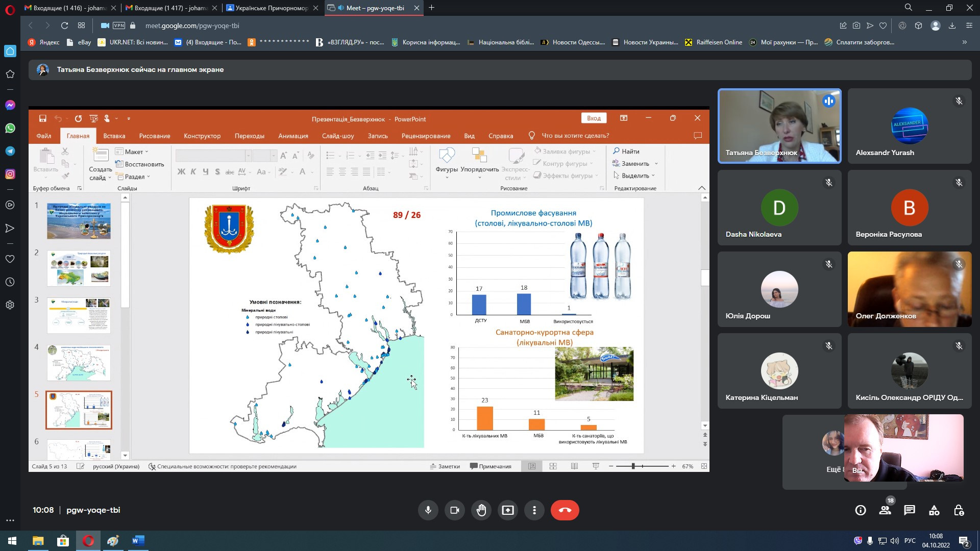Click the Present now screen button
980x551 pixels.
[508, 510]
